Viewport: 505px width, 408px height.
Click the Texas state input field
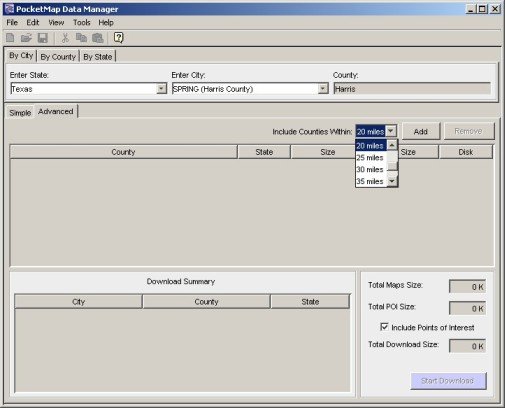[84, 89]
